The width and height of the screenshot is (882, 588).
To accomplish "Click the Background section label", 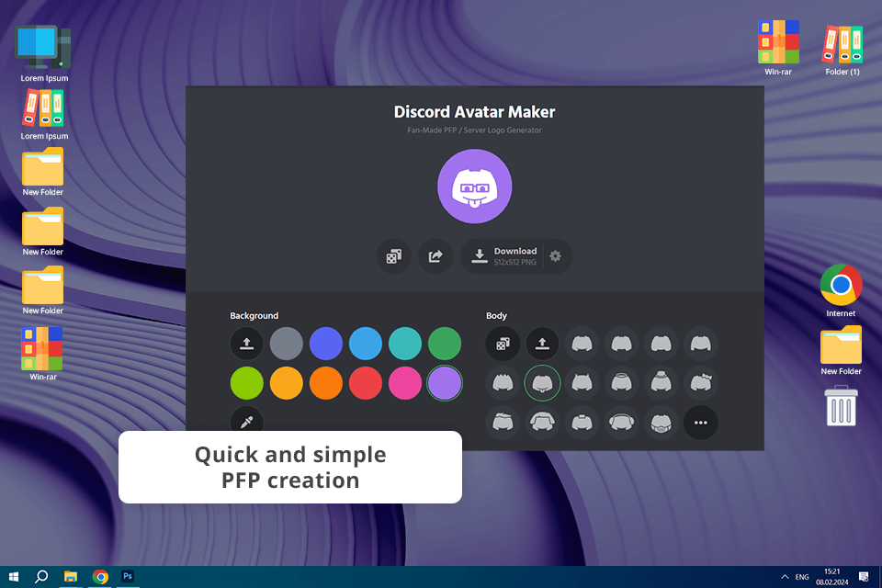I will pyautogui.click(x=254, y=316).
